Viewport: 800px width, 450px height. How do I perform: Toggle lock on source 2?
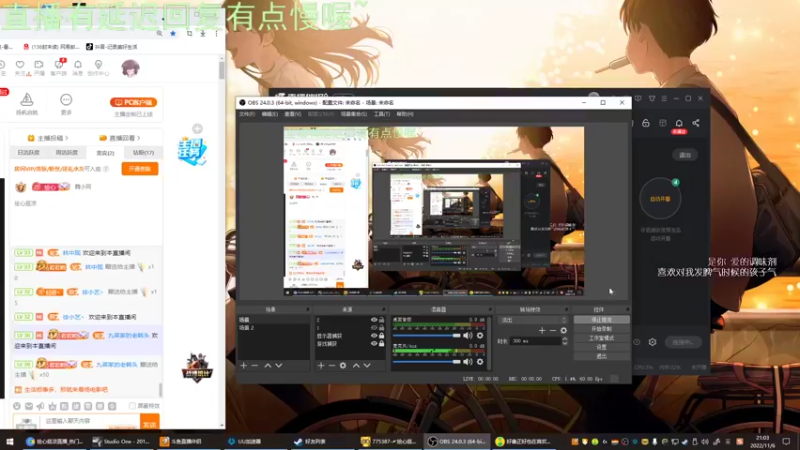(x=382, y=320)
